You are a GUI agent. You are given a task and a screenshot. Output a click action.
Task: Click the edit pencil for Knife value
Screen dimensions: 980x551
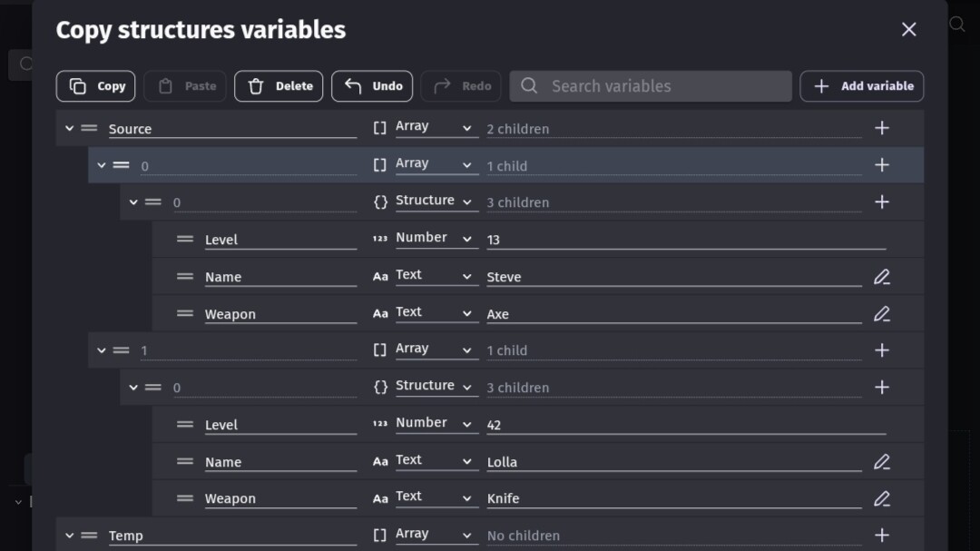click(881, 498)
